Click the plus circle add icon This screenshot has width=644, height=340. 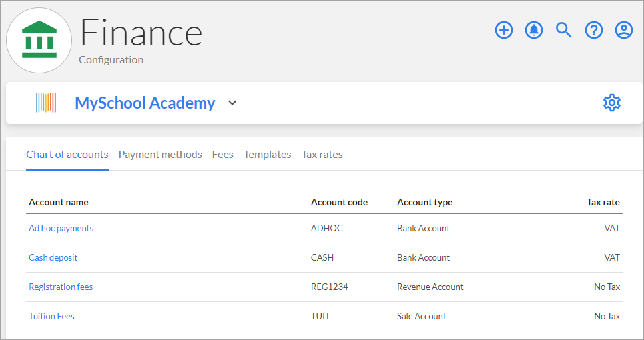click(x=504, y=30)
